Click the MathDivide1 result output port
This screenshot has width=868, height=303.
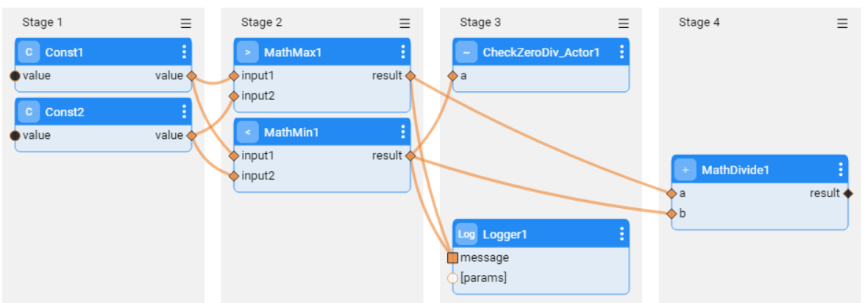pyautogui.click(x=847, y=193)
